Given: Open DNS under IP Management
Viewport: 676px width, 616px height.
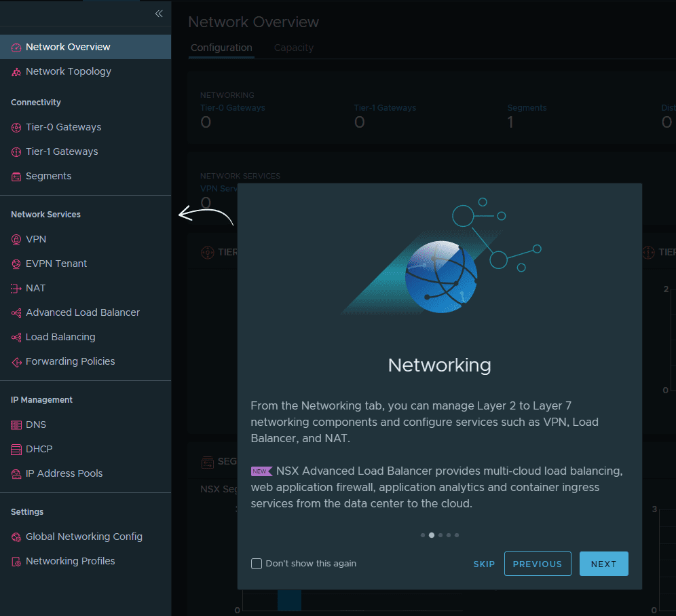Looking at the screenshot, I should point(86,424).
